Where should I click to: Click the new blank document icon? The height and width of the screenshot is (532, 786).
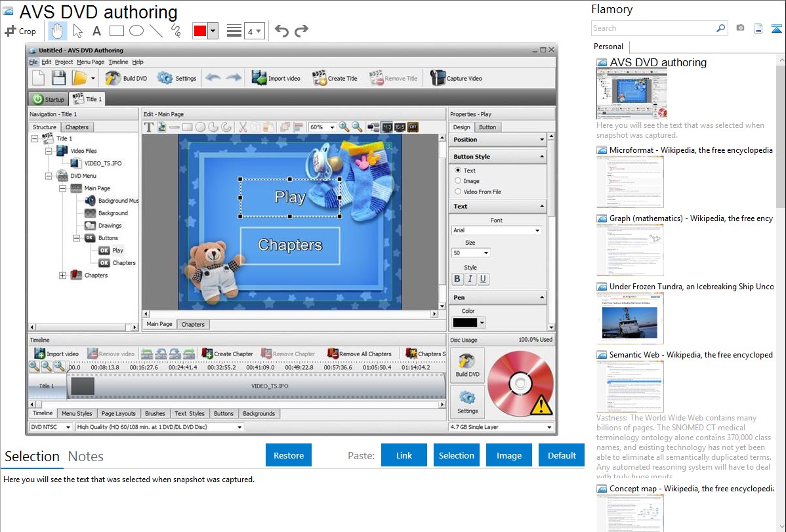click(x=39, y=78)
